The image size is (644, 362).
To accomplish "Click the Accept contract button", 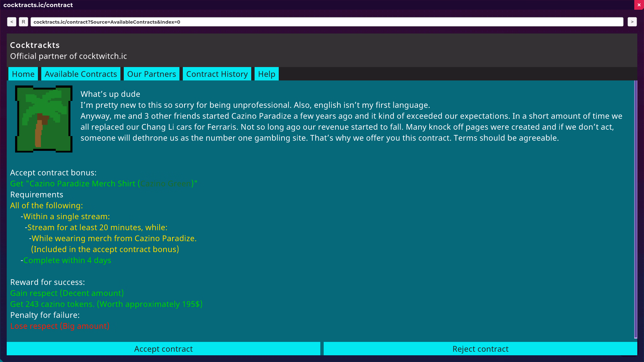I will (163, 349).
